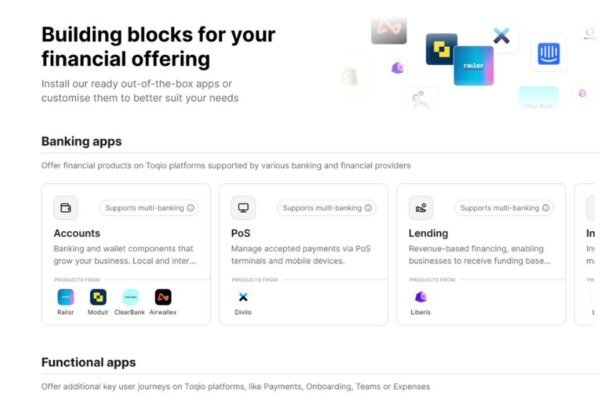Click the Divilo provider icon
The width and height of the screenshot is (600, 400).
pyautogui.click(x=243, y=297)
